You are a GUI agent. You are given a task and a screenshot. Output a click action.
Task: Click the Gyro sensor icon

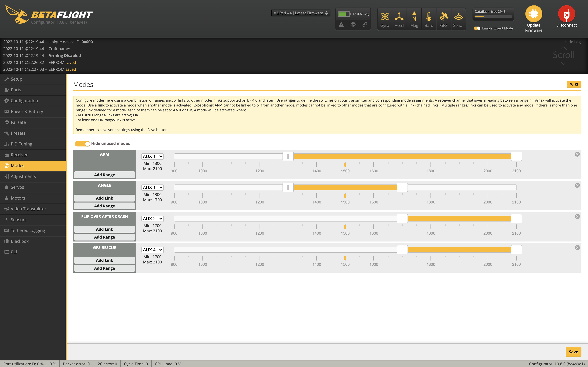(x=385, y=17)
